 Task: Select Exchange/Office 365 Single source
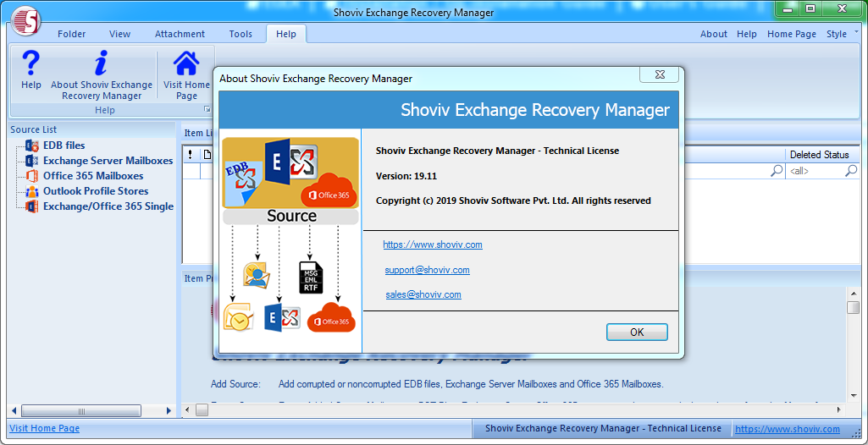tap(108, 206)
